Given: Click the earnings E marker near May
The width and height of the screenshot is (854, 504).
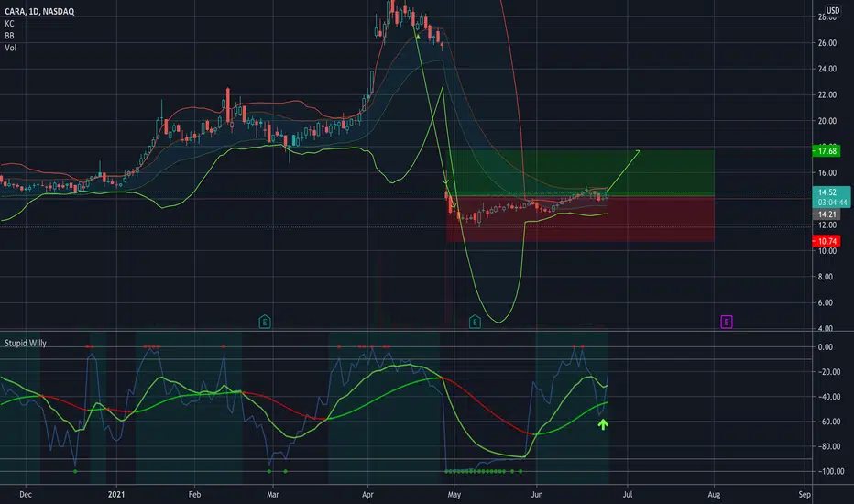Looking at the screenshot, I should click(475, 322).
